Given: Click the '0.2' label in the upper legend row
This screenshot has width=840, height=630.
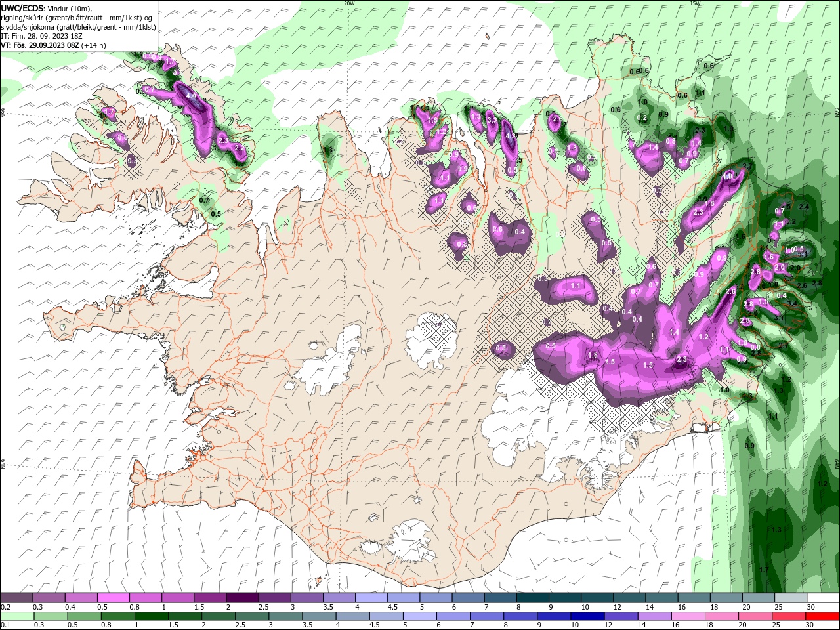Looking at the screenshot, I should click(x=5, y=607).
